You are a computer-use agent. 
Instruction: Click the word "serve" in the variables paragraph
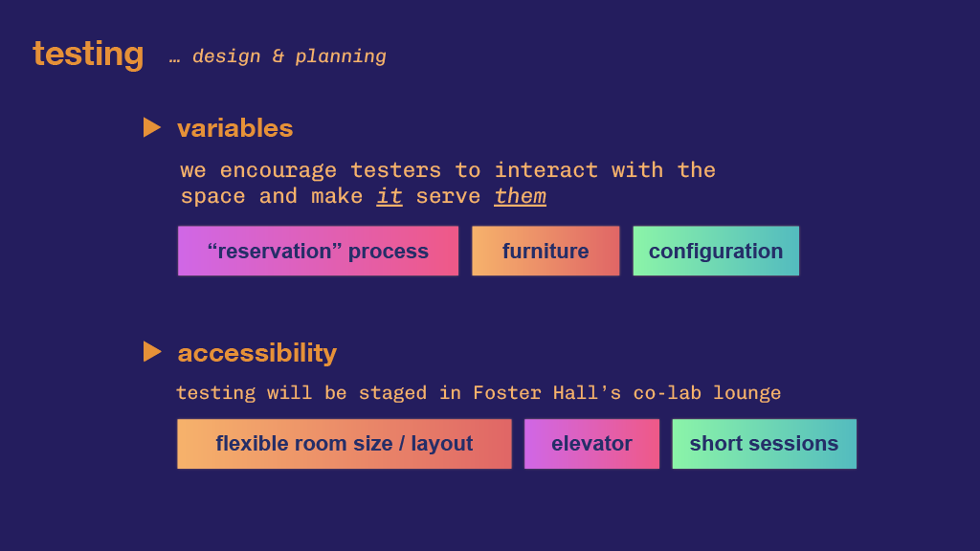pyautogui.click(x=448, y=197)
